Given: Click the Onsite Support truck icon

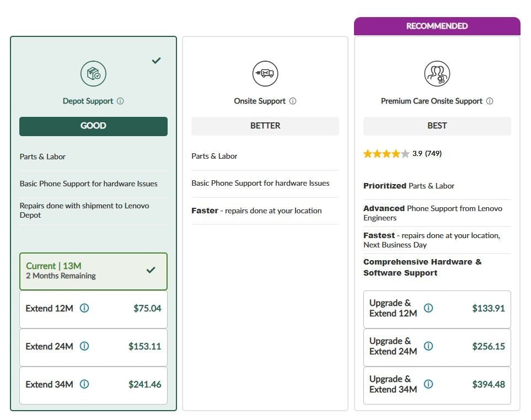Looking at the screenshot, I should click(265, 73).
